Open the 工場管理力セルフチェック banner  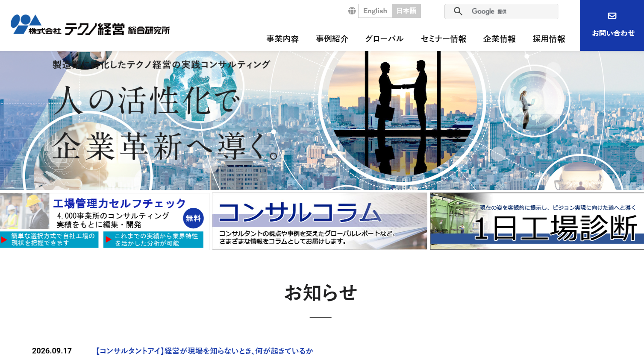105,221
